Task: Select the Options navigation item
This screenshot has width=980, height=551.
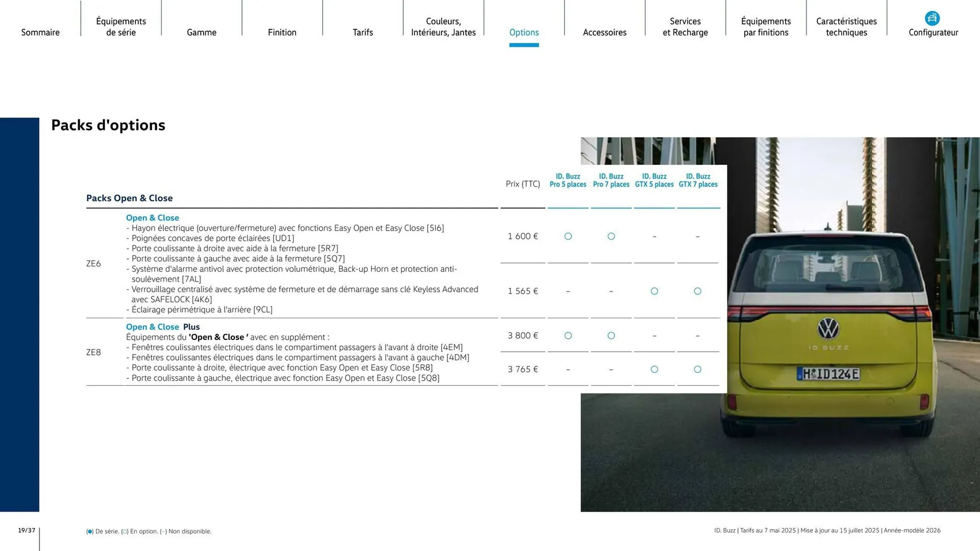Action: pyautogui.click(x=524, y=32)
